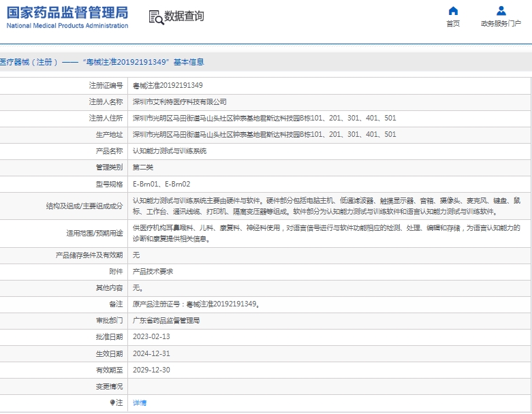Click the 无 storage condition value
Image resolution: width=532 pixels, height=414 pixels.
point(136,255)
